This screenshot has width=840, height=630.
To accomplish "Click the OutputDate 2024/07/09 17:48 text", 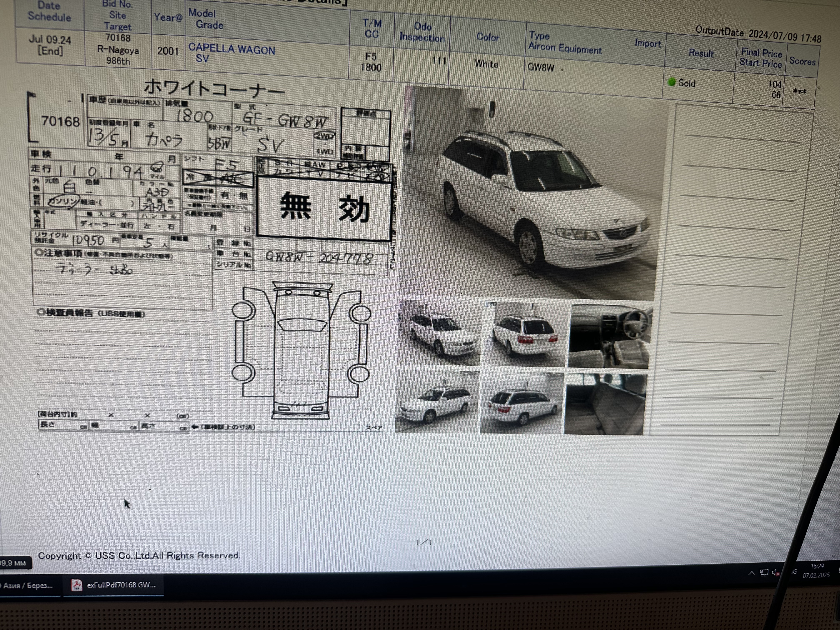I will [x=758, y=34].
